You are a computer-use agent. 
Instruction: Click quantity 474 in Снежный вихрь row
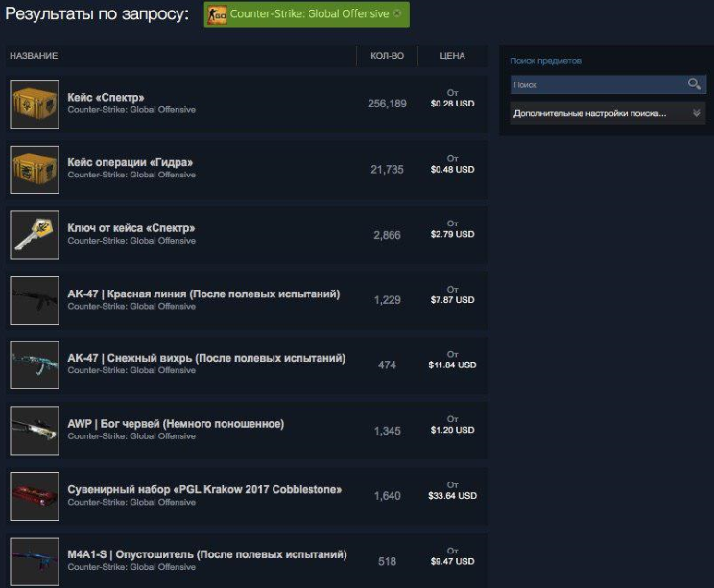(387, 365)
